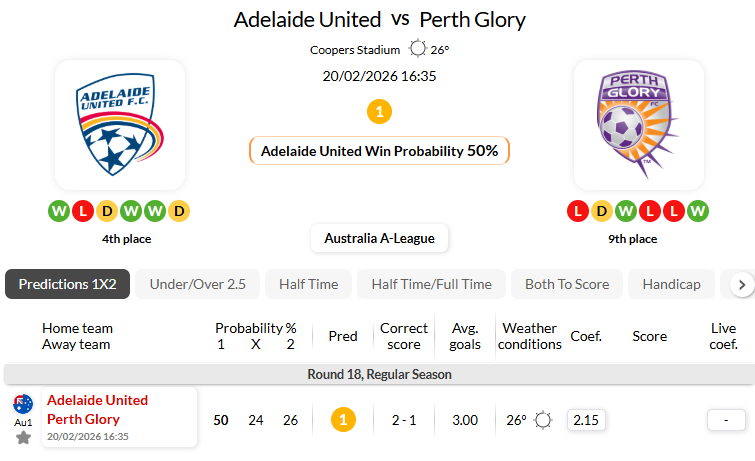Open the Adelaide United team link in row
Screen dimensions: 755x461
[x=97, y=400]
